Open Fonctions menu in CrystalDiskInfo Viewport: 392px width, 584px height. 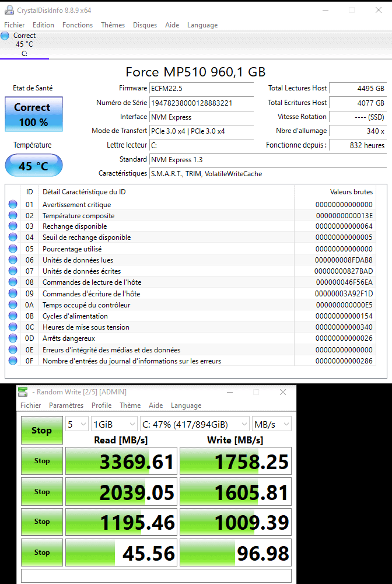78,25
